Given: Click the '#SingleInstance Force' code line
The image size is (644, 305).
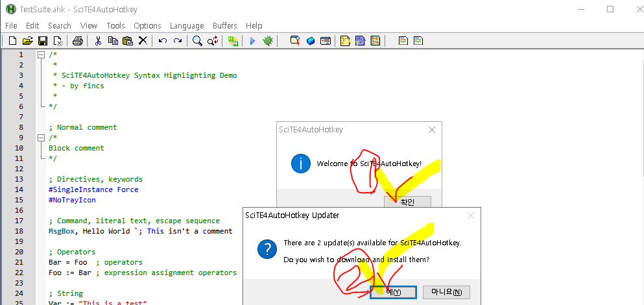Looking at the screenshot, I should [93, 189].
